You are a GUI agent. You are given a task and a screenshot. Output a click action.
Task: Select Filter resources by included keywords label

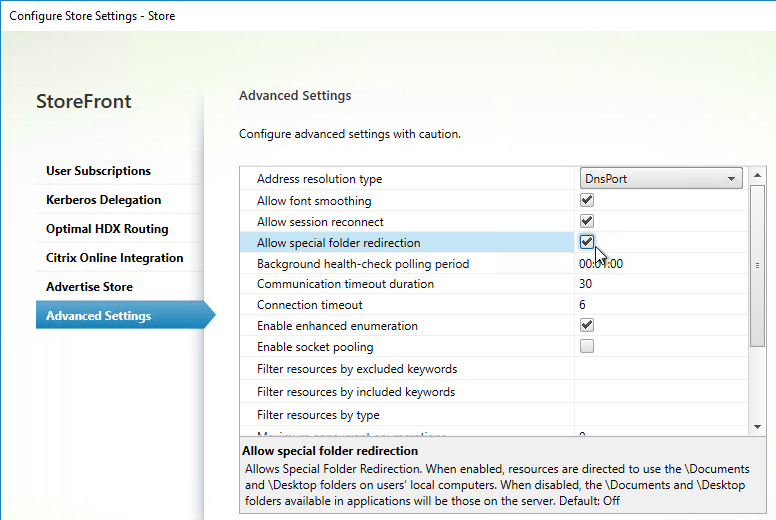click(356, 392)
